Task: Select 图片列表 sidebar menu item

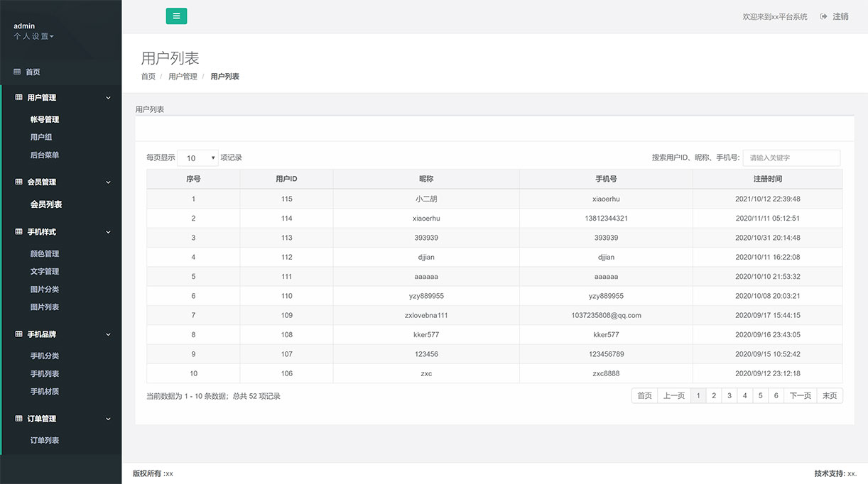Action: tap(45, 307)
